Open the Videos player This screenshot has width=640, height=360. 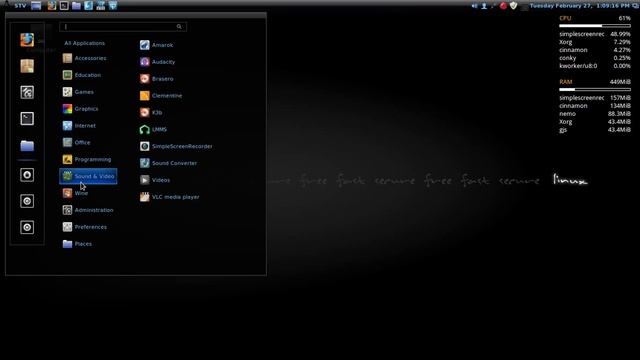click(x=155, y=180)
